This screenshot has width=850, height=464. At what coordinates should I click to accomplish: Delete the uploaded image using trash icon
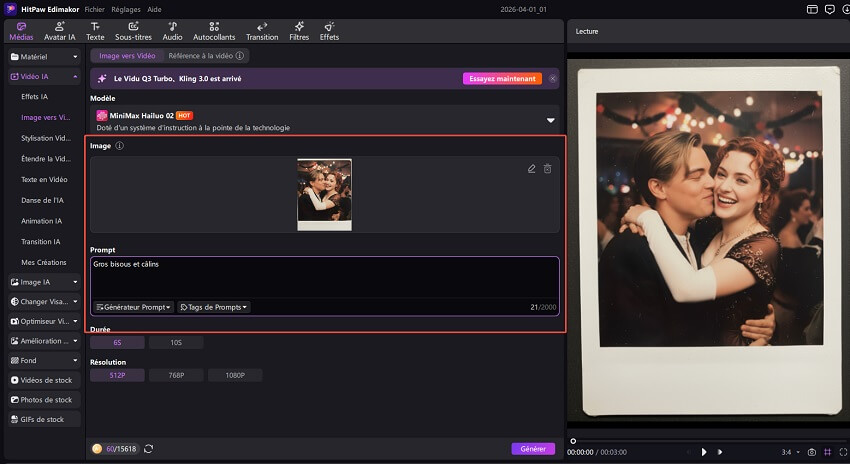(547, 169)
